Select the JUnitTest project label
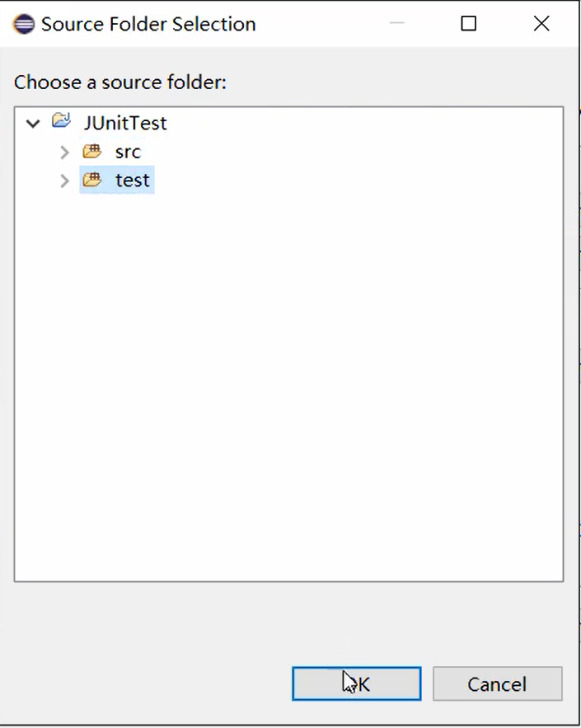Viewport: 581px width, 728px height. (125, 123)
